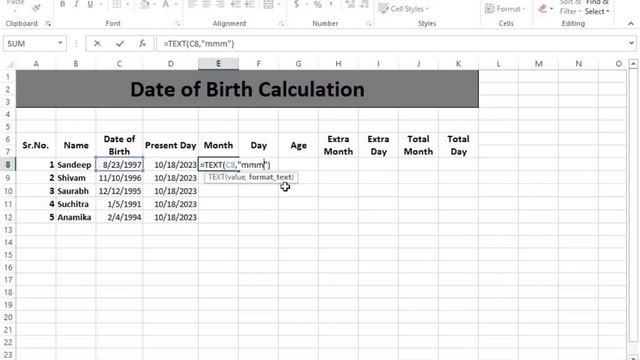Image resolution: width=640 pixels, height=360 pixels.
Task: Click the Name Box showing SUM
Action: click(30, 43)
